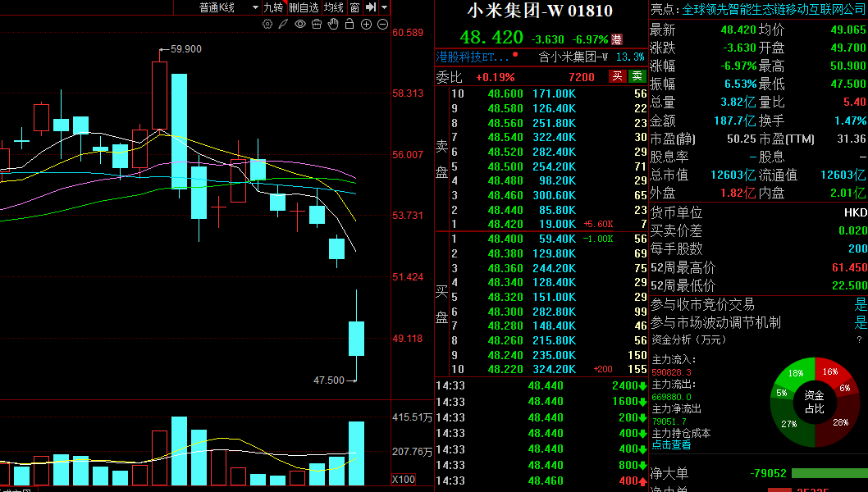Expand the toolbar overflow dropdown arrow
This screenshot has width=868, height=492.
point(385,7)
